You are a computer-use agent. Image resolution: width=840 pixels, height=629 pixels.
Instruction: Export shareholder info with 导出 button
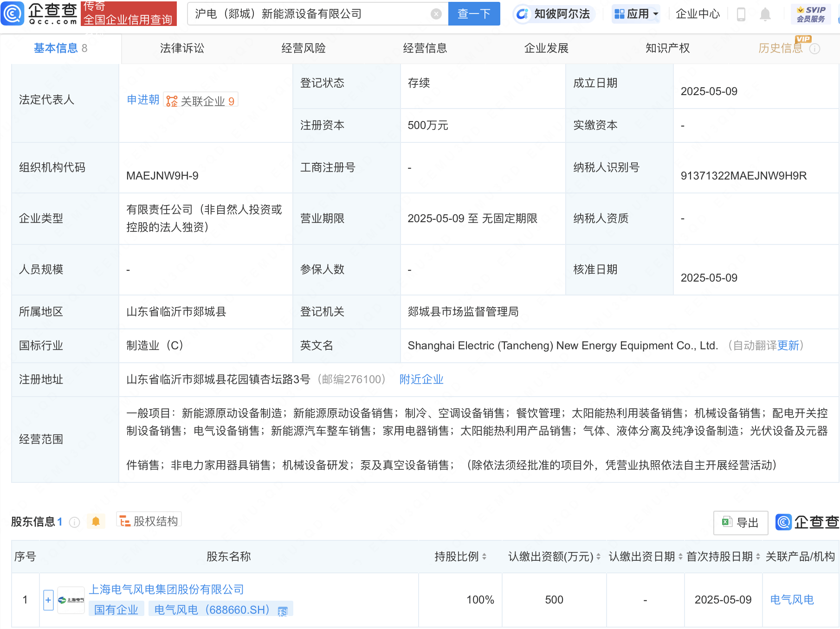[x=741, y=523]
